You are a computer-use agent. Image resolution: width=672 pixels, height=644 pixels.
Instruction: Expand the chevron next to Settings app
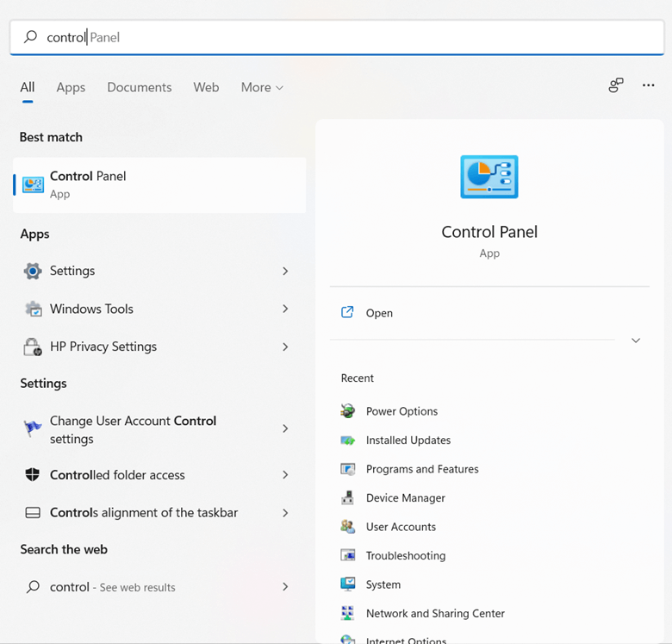285,272
